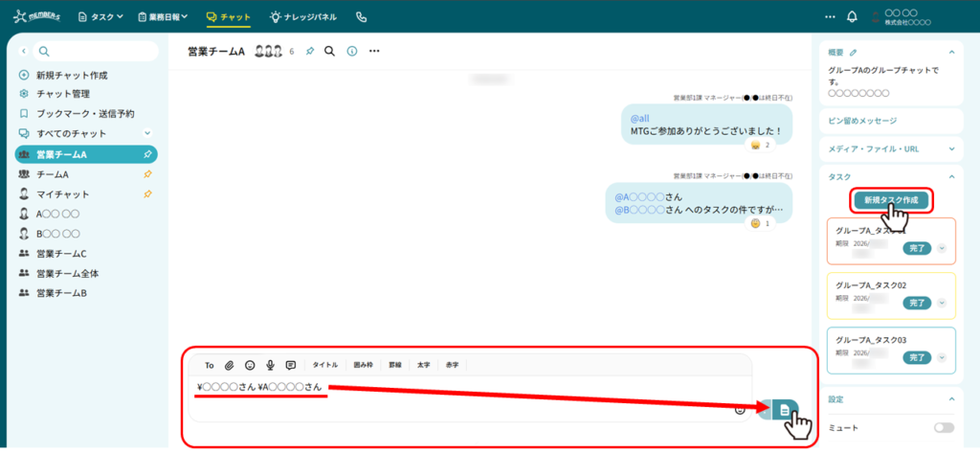Image resolution: width=980 pixels, height=453 pixels.
Task: Click the @all MTG message bubble
Action: (706, 125)
